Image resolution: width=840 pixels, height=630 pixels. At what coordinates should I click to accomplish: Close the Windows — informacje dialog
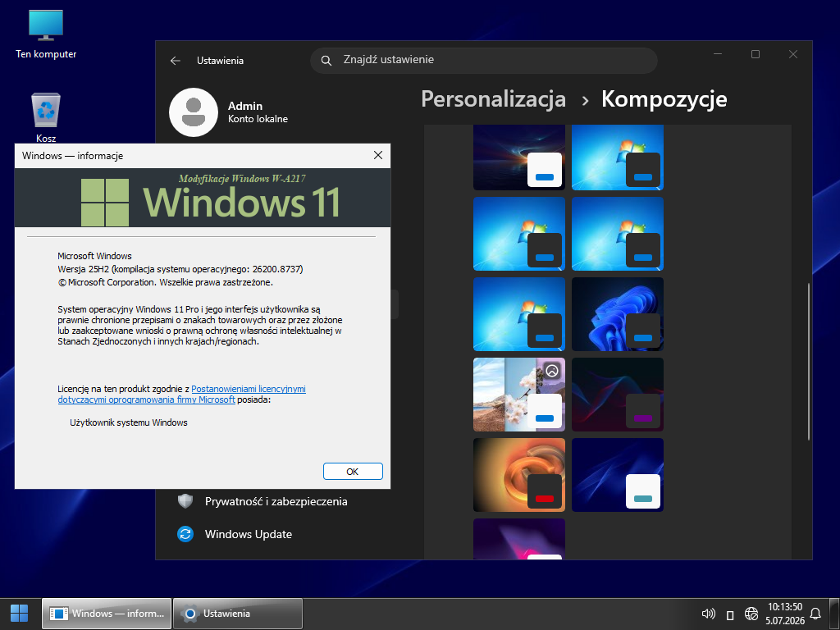click(377, 155)
